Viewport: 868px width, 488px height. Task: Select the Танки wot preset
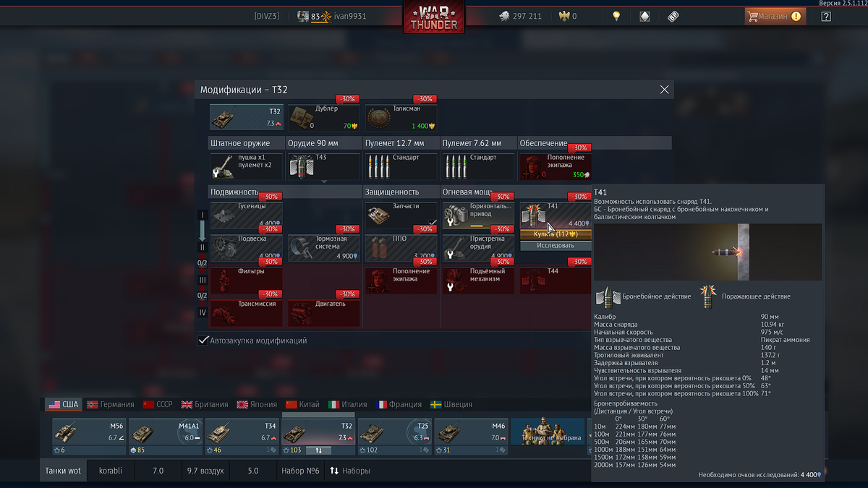click(x=64, y=471)
